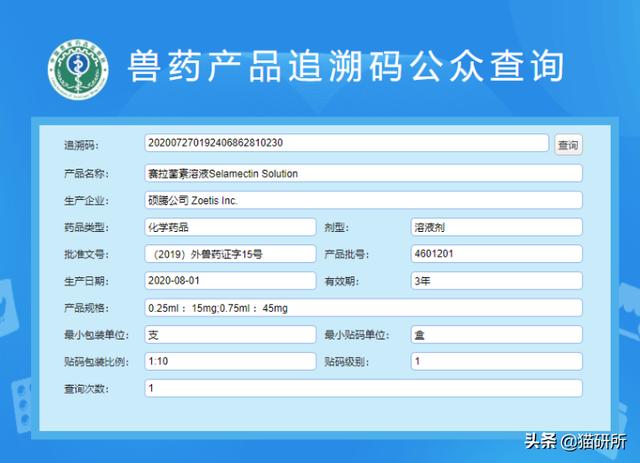This screenshot has width=640, height=463.
Task: Select the 批准文号 approval number field
Action: point(230,254)
